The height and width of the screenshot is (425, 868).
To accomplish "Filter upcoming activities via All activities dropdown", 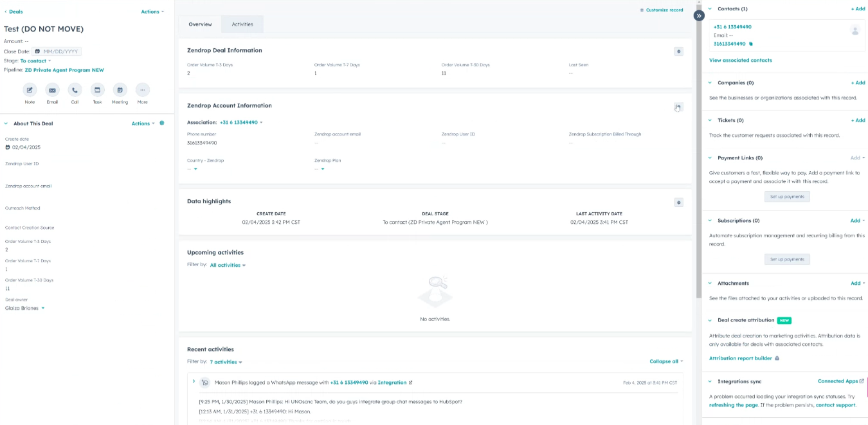I will 228,265.
